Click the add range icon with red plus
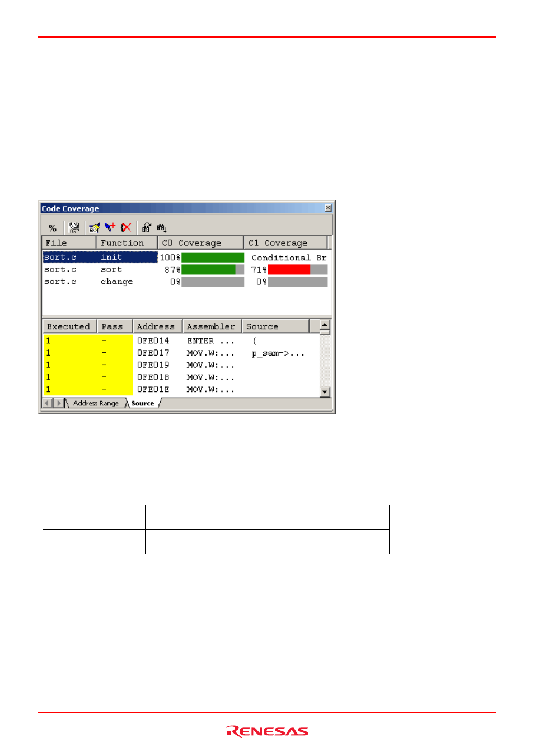Image resolution: width=534 pixels, height=756 pixels. point(110,227)
